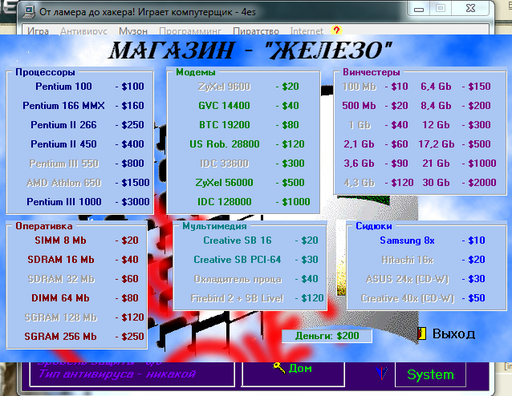Select the GVC 14400 modem

(x=224, y=106)
